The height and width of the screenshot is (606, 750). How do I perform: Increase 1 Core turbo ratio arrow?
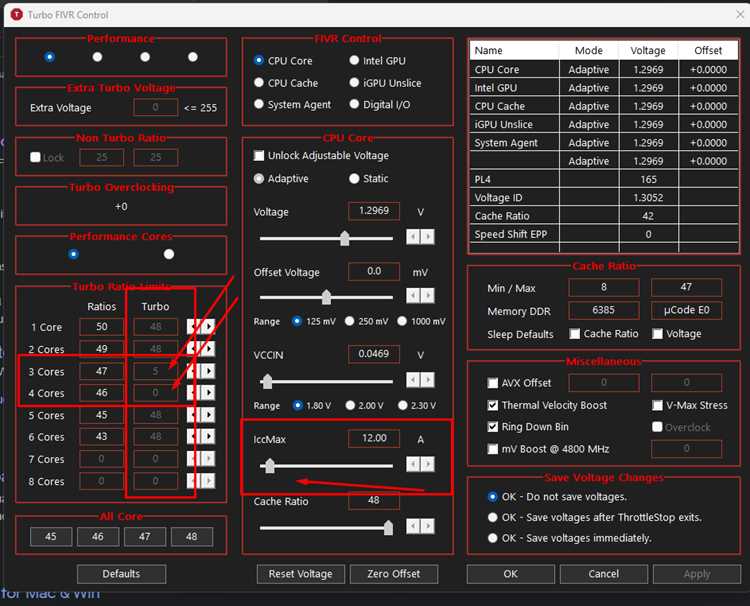208,327
